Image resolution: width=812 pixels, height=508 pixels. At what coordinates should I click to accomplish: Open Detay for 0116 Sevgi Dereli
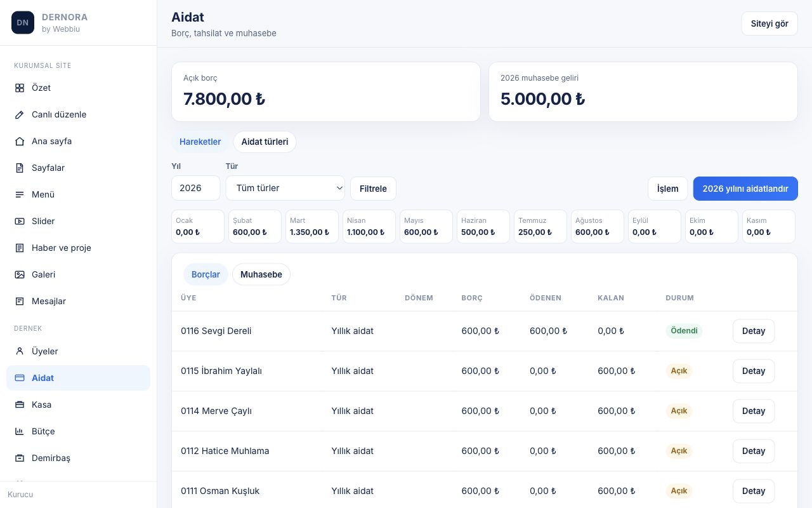(x=754, y=331)
